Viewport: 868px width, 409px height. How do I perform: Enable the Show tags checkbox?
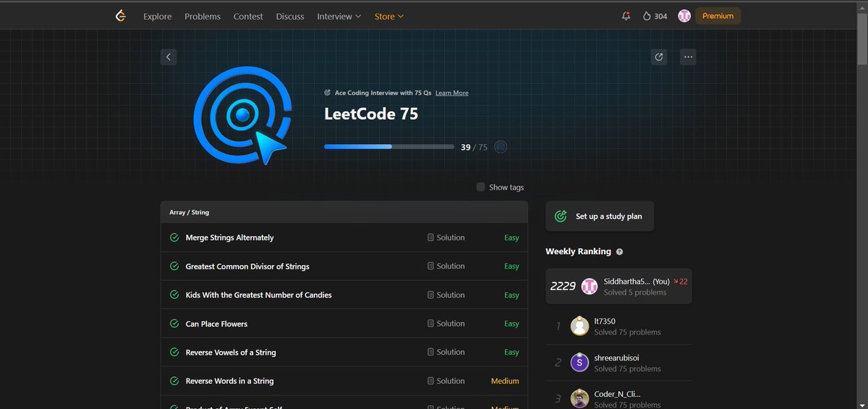pyautogui.click(x=480, y=187)
